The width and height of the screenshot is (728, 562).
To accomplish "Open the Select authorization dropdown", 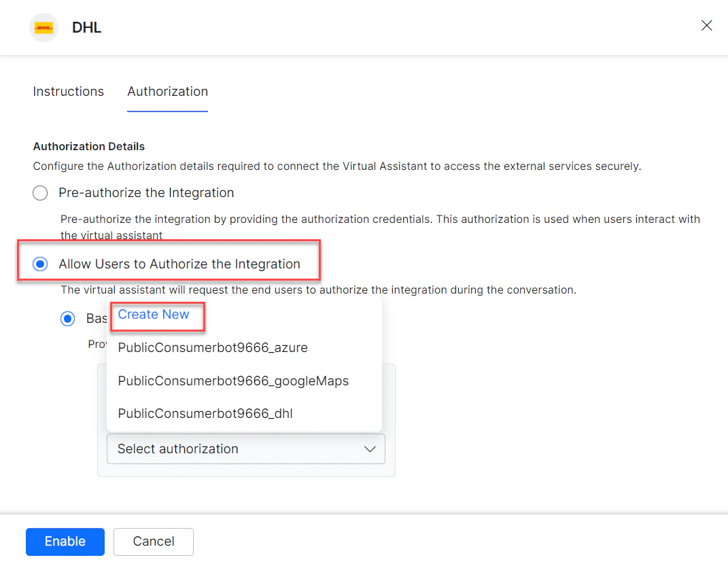I will (246, 449).
